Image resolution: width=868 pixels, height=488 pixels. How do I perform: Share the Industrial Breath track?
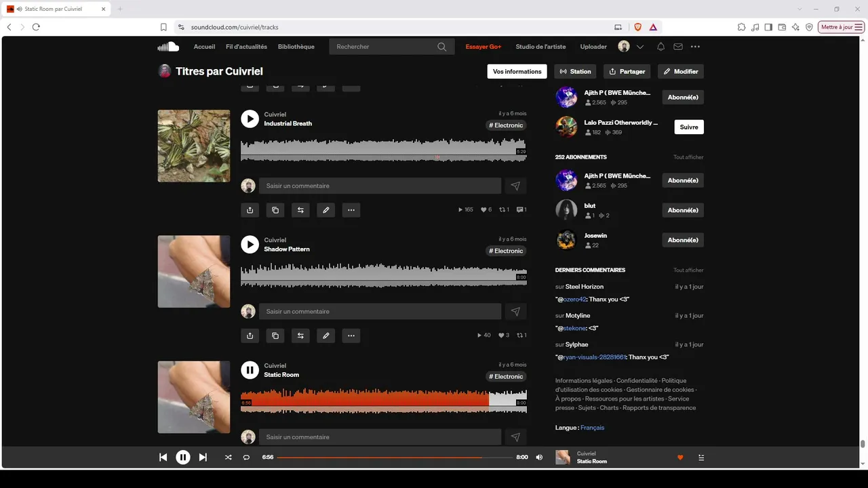(x=250, y=210)
